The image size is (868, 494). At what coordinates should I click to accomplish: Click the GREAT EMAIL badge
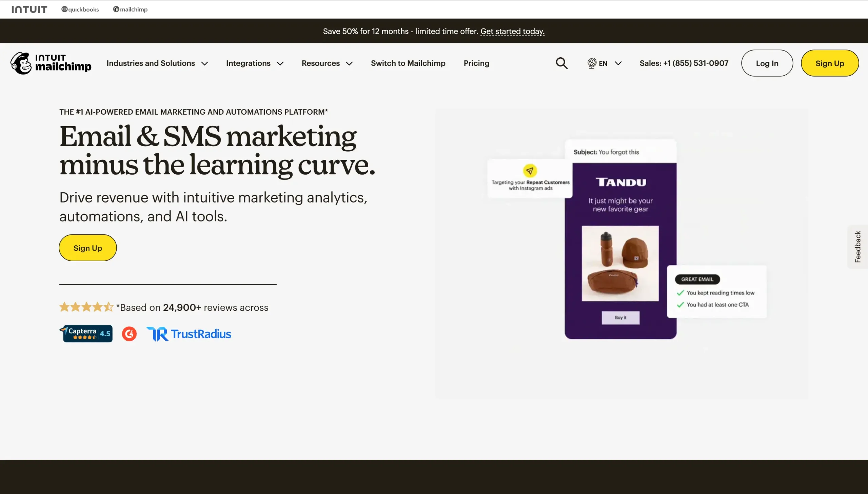(x=697, y=279)
